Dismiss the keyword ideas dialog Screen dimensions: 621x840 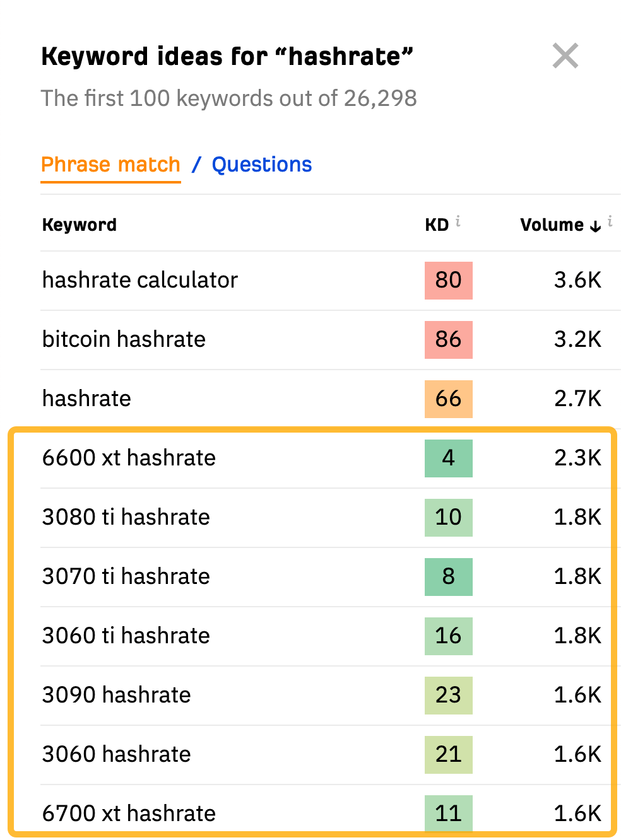click(x=565, y=56)
